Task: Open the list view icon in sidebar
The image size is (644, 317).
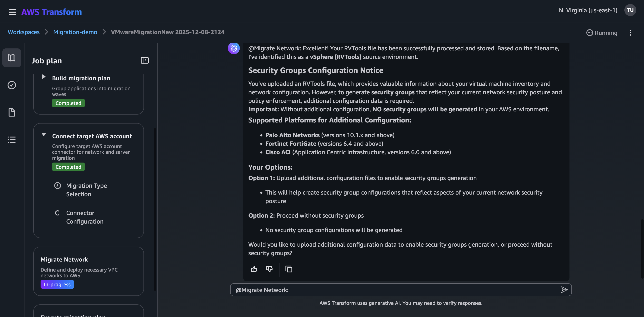Action: [12, 139]
